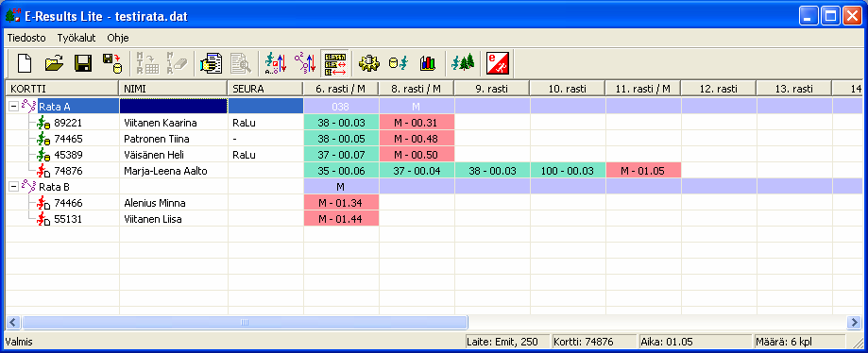Click the name Marja-Leena Aalto

click(165, 171)
